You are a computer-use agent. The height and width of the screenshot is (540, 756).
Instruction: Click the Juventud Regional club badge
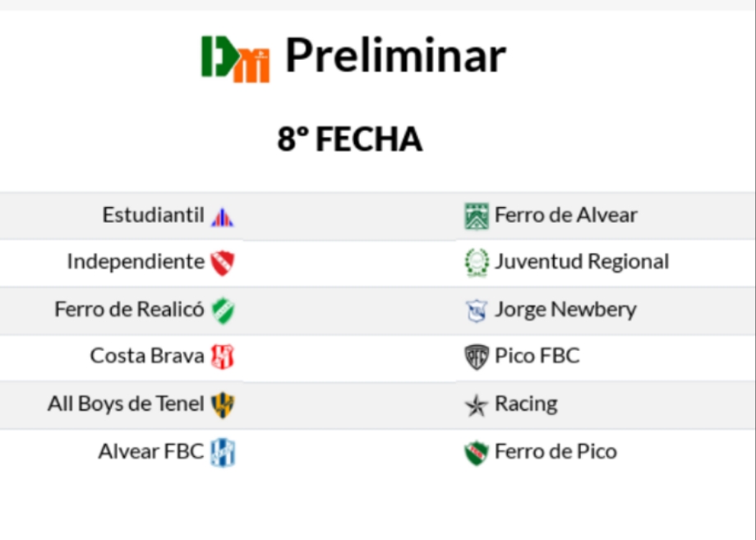[477, 263]
